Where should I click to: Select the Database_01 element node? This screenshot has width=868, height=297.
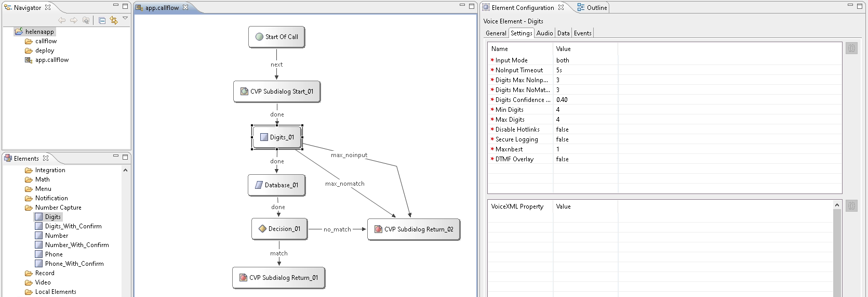(276, 185)
